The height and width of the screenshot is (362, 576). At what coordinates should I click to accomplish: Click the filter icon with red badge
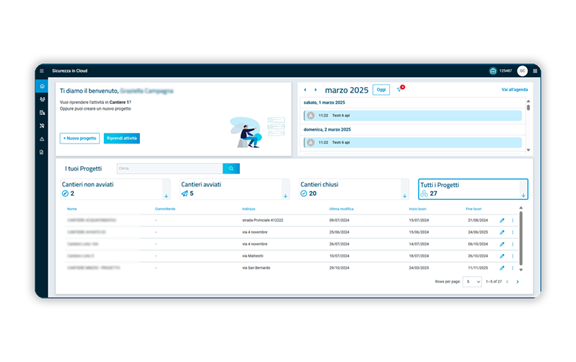[400, 89]
